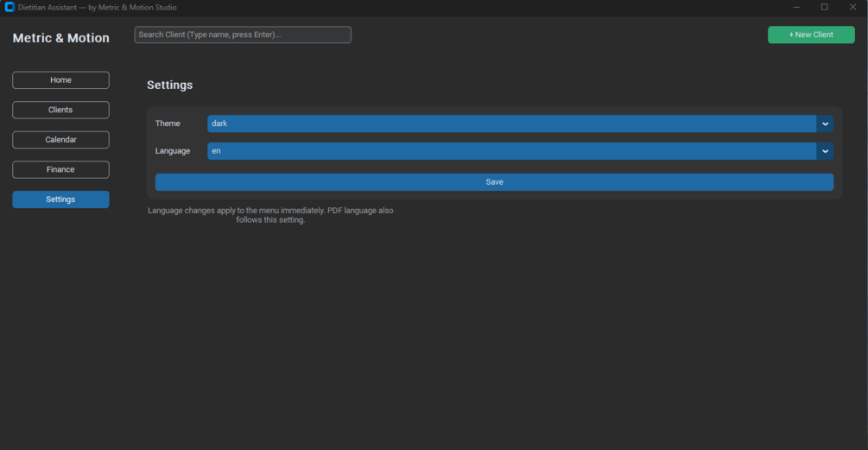Click the Theme label text
868x450 pixels.
coord(168,124)
